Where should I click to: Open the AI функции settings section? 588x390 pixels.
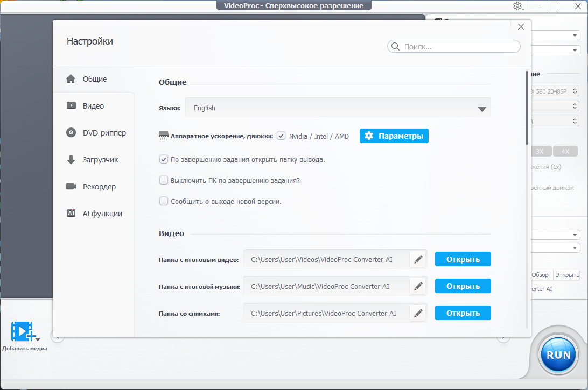coord(102,214)
